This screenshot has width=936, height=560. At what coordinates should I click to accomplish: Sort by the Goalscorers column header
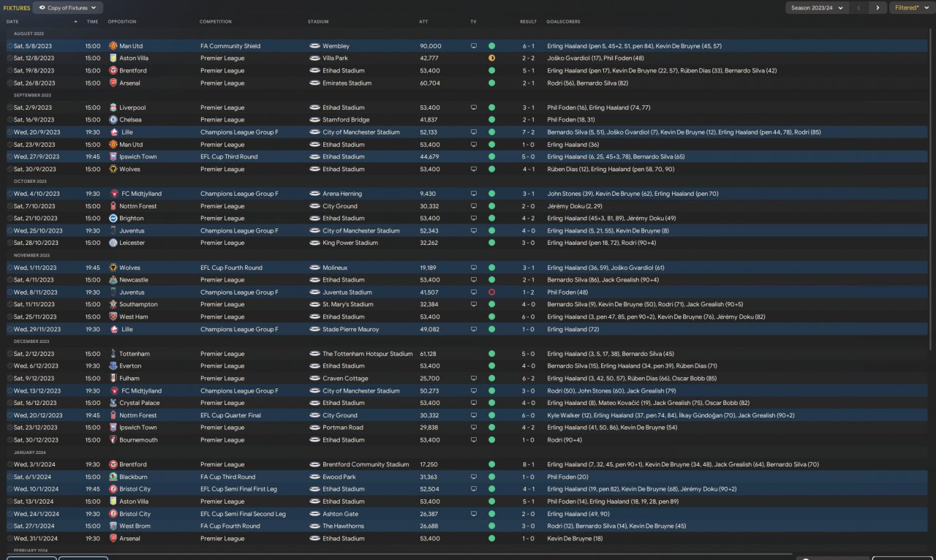point(563,21)
